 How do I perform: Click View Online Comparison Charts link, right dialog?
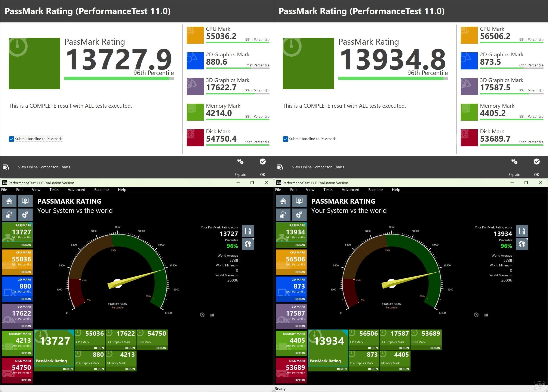tap(319, 167)
